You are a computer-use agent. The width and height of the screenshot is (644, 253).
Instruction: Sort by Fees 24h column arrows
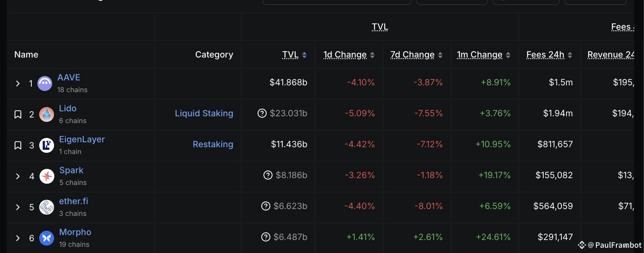[570, 55]
